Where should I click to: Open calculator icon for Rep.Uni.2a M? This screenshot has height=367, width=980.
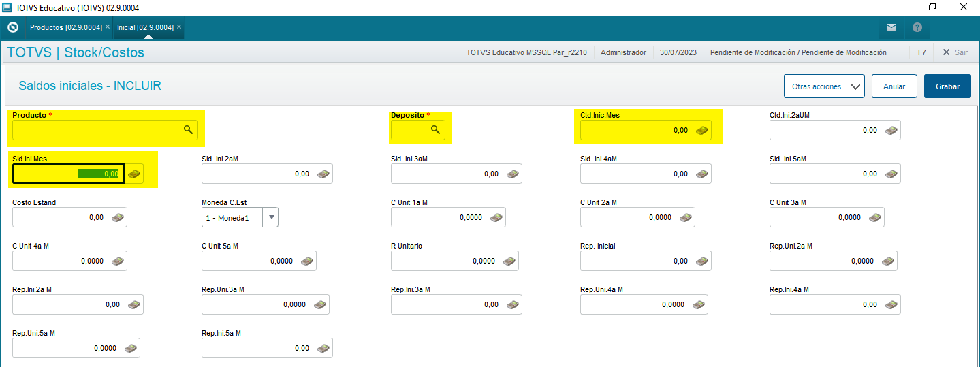click(888, 261)
